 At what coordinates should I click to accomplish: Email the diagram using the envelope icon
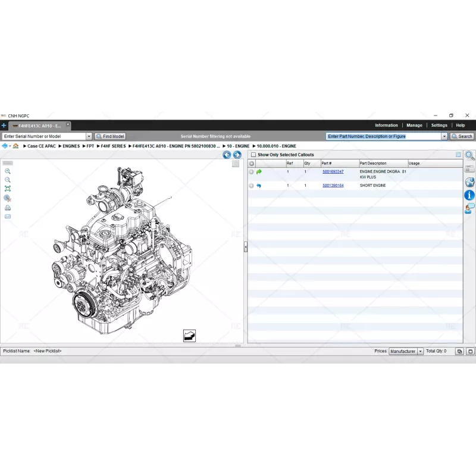(x=8, y=217)
